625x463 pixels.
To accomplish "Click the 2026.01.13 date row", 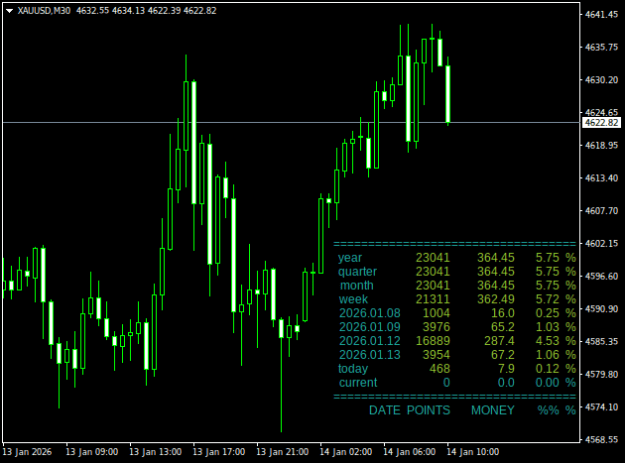I will pyautogui.click(x=369, y=355).
